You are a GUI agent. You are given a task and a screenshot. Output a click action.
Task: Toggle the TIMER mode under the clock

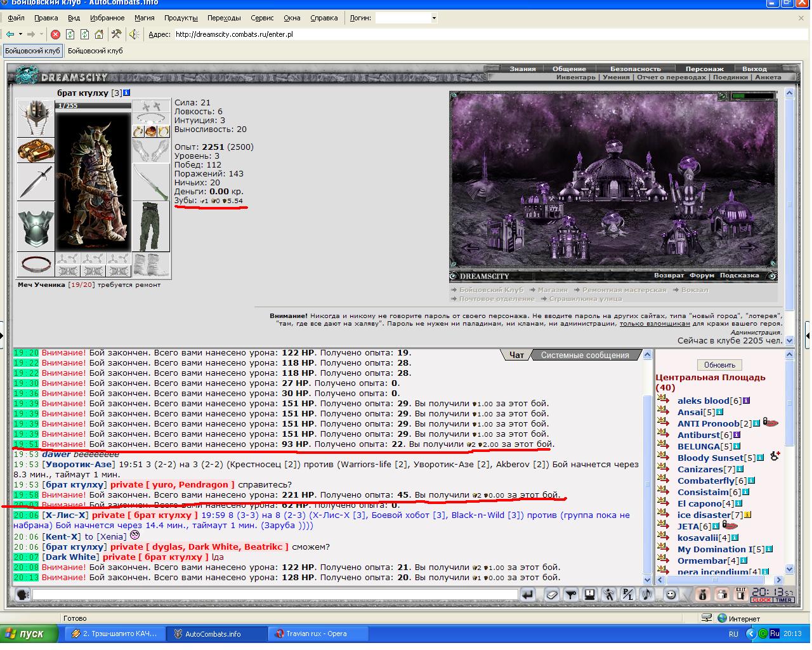click(x=783, y=600)
